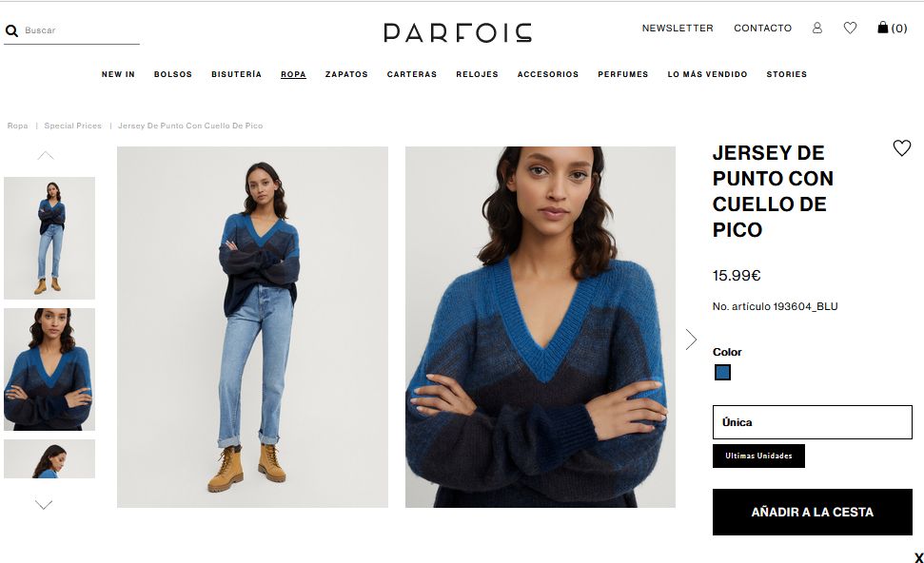Select the blue color swatch
Screen dimensions: 924x563
point(722,372)
